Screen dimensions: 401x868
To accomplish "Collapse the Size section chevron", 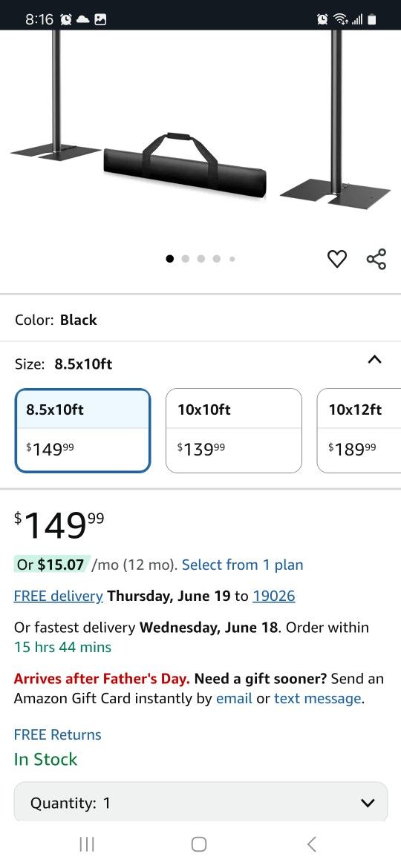I will 374,360.
